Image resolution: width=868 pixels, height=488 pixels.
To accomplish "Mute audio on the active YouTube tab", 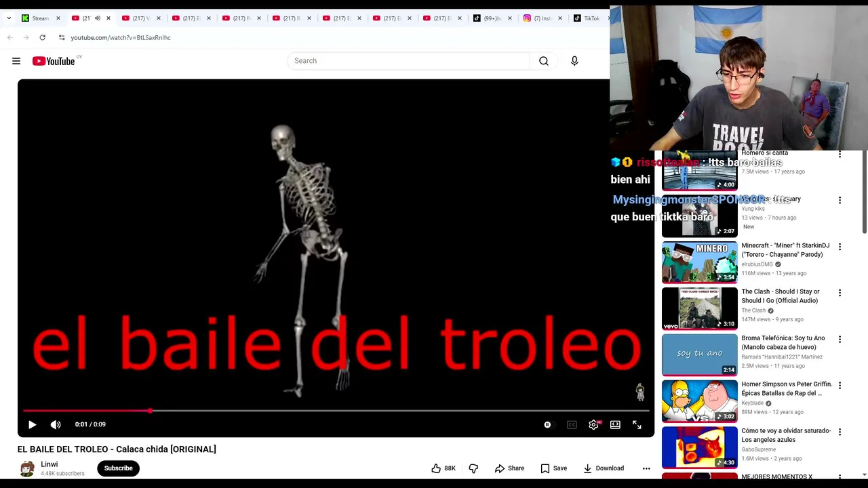I will [97, 18].
